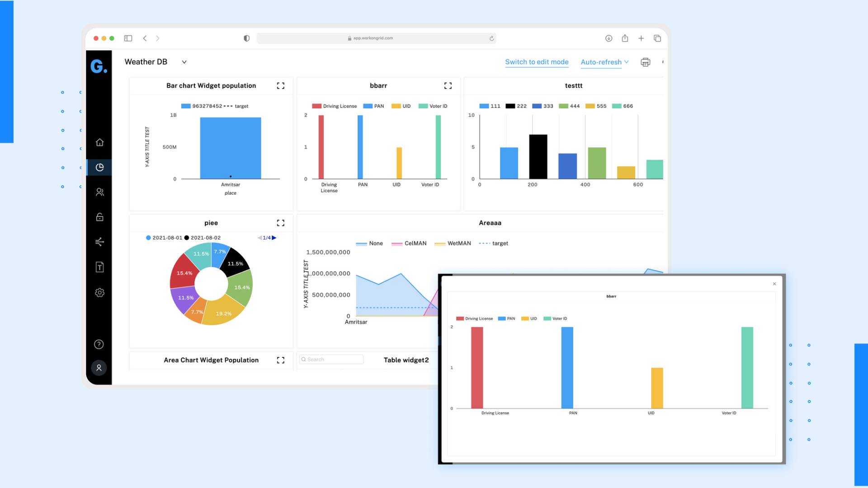Open the settings gear in sidebar

click(x=99, y=293)
